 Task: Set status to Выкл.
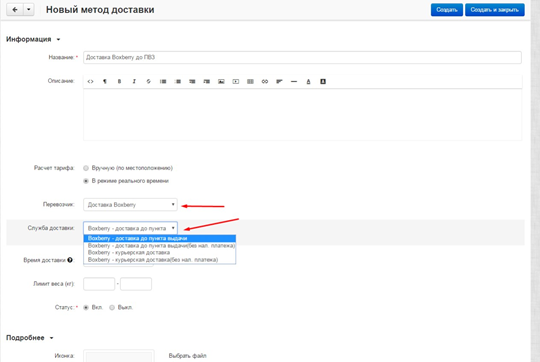(x=112, y=307)
